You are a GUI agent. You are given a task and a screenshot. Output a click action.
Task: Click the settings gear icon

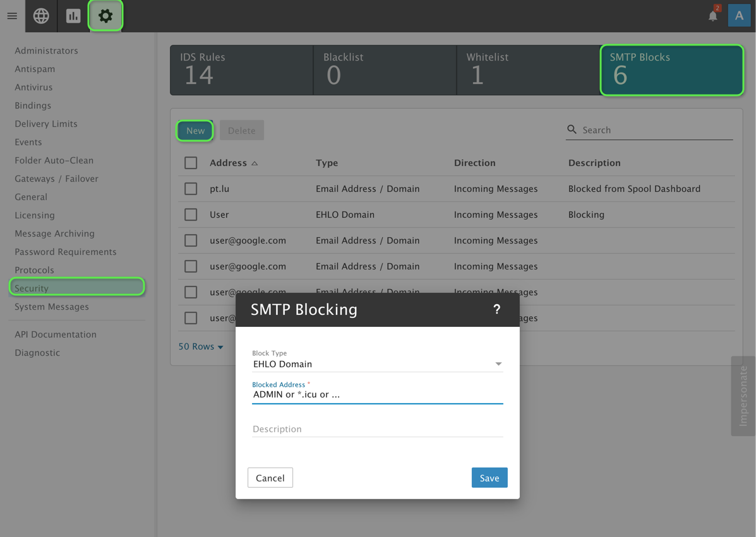pos(105,16)
